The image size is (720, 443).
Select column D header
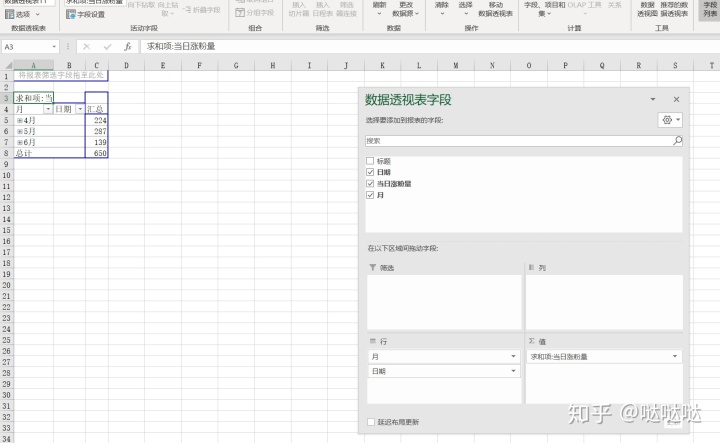pyautogui.click(x=126, y=65)
